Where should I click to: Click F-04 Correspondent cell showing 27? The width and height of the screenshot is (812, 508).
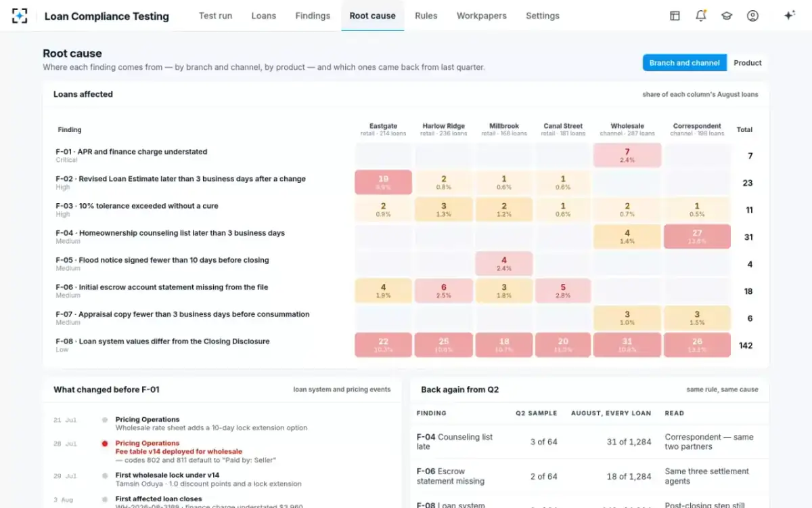(x=697, y=237)
